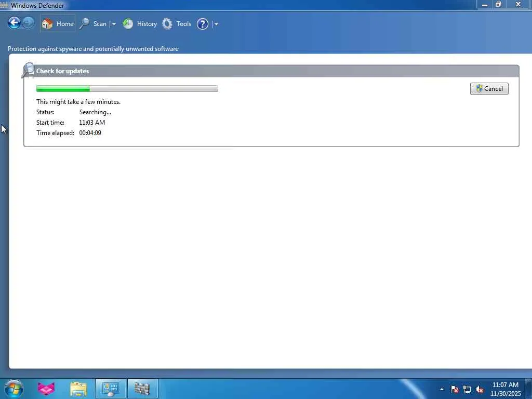This screenshot has width=532, height=399.
Task: Open Windows Explorer from taskbar
Action: 78,389
